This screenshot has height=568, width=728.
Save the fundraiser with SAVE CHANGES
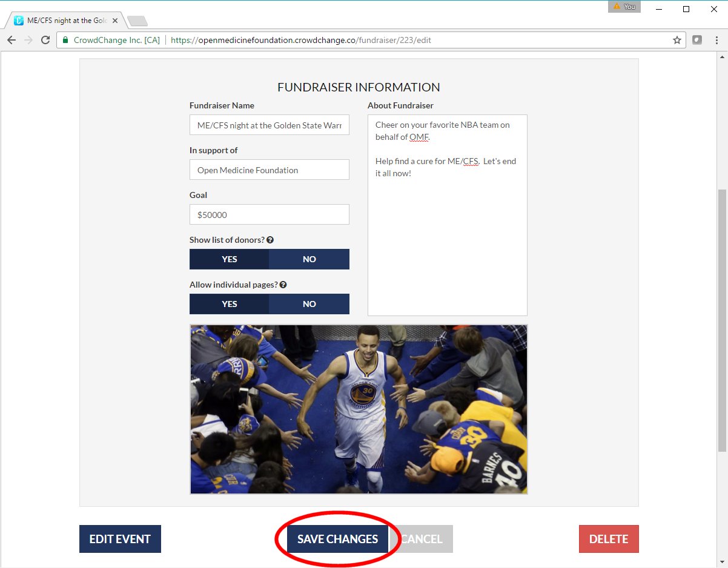pos(337,539)
